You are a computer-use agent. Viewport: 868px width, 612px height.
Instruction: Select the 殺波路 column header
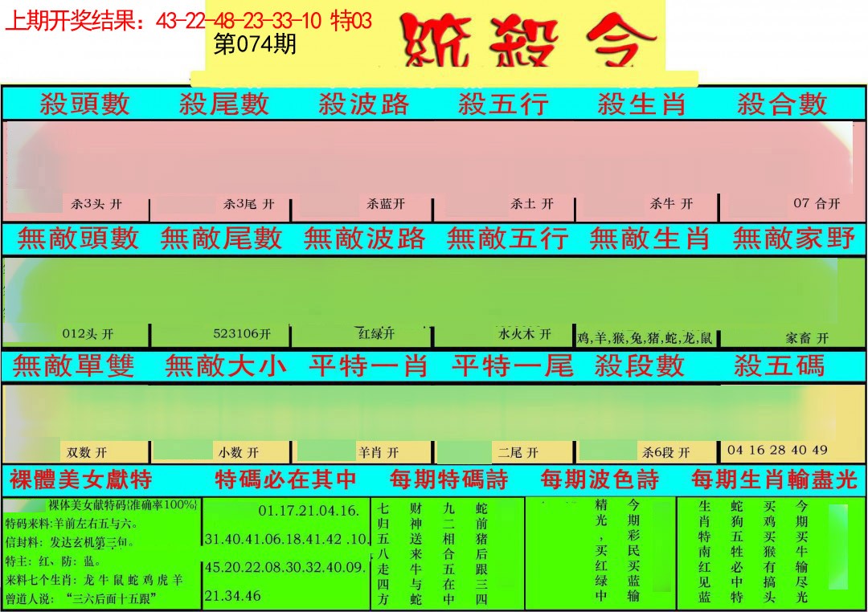pyautogui.click(x=363, y=104)
